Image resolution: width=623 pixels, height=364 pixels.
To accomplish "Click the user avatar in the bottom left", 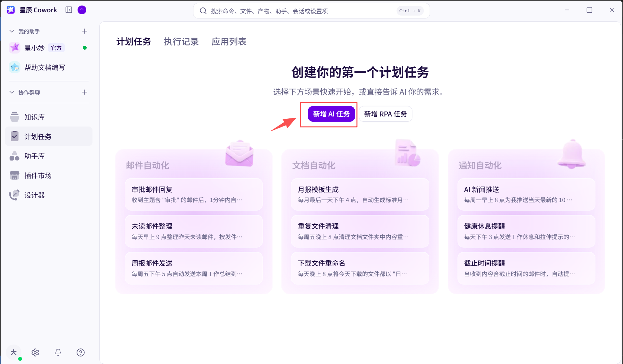I will (14, 352).
